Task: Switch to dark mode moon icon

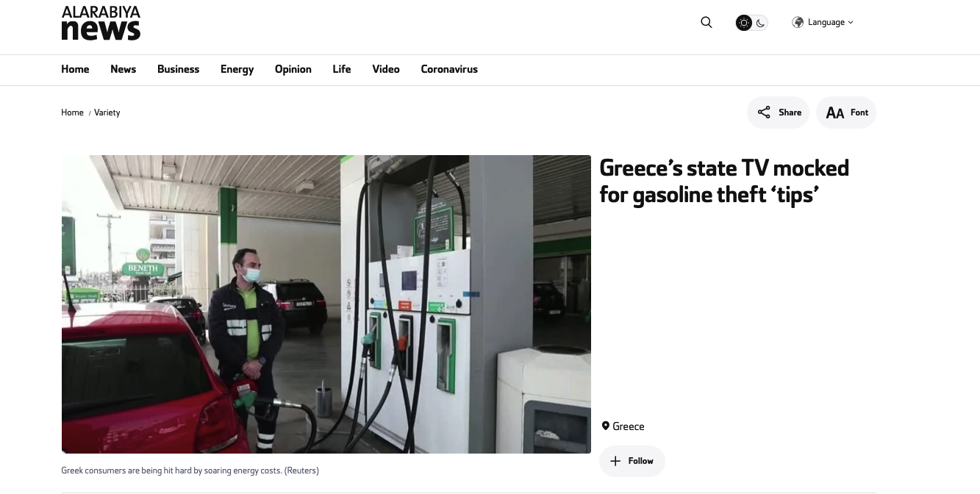Action: 761,23
